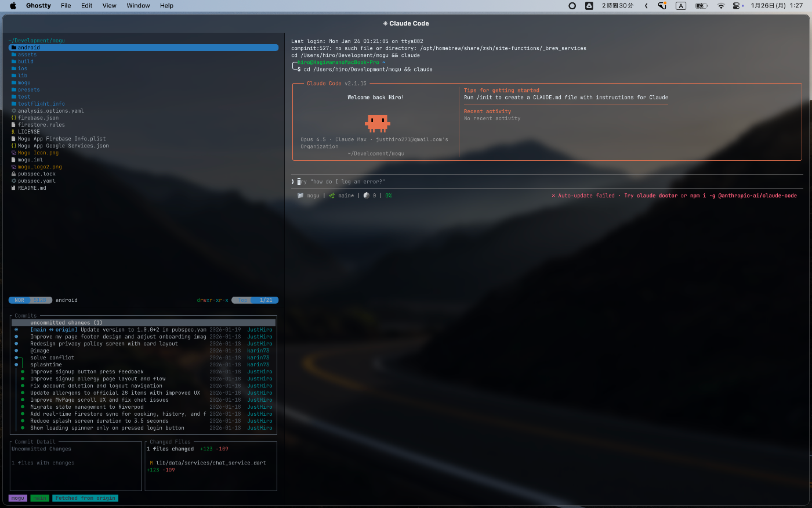Click the license icon beside LICENSE
Image resolution: width=812 pixels, height=508 pixels.
point(14,132)
